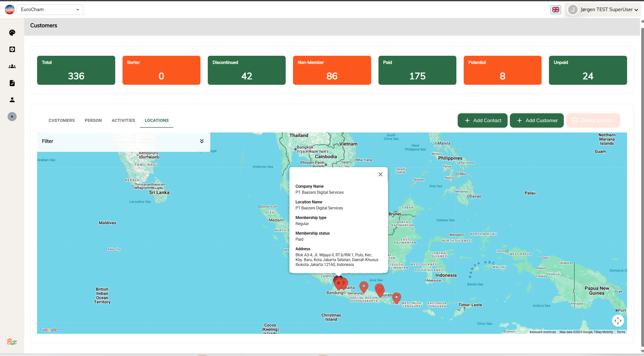The width and height of the screenshot is (644, 356).
Task: Expand the sidebar with the arrow button
Action: pyautogui.click(x=12, y=117)
